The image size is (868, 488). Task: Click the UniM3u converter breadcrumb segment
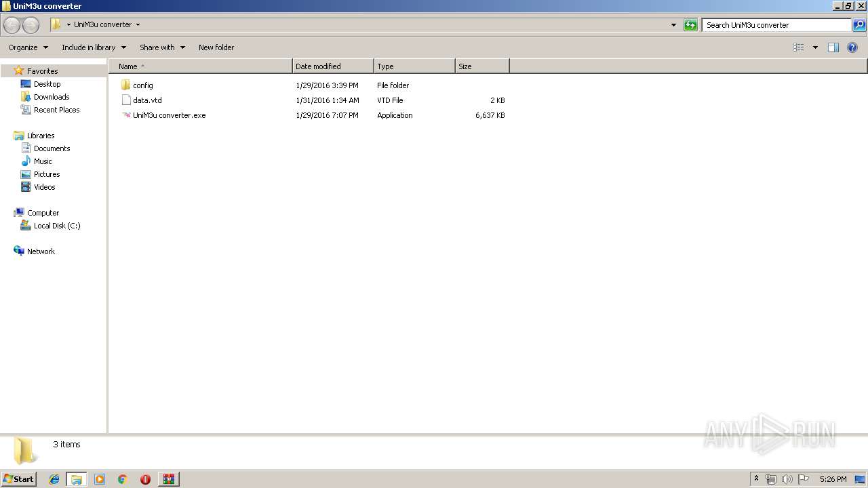(x=103, y=24)
